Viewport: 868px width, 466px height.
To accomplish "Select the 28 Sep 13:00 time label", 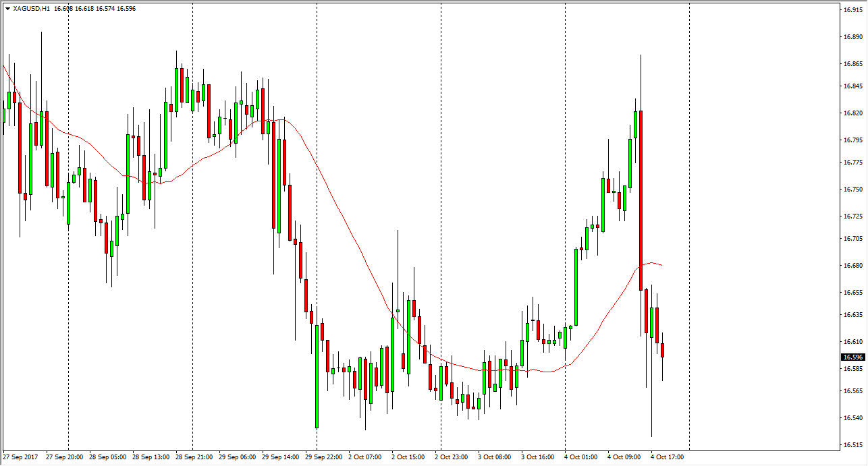I will [x=151, y=457].
